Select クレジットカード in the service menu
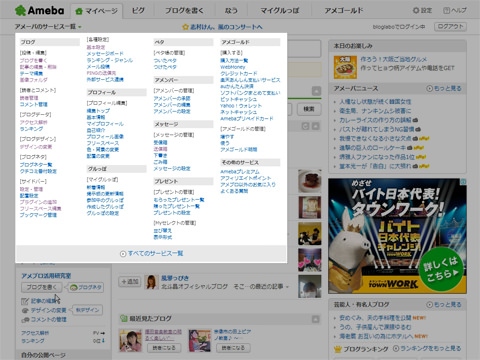Screen dimensions: 480x360 pos(239,73)
